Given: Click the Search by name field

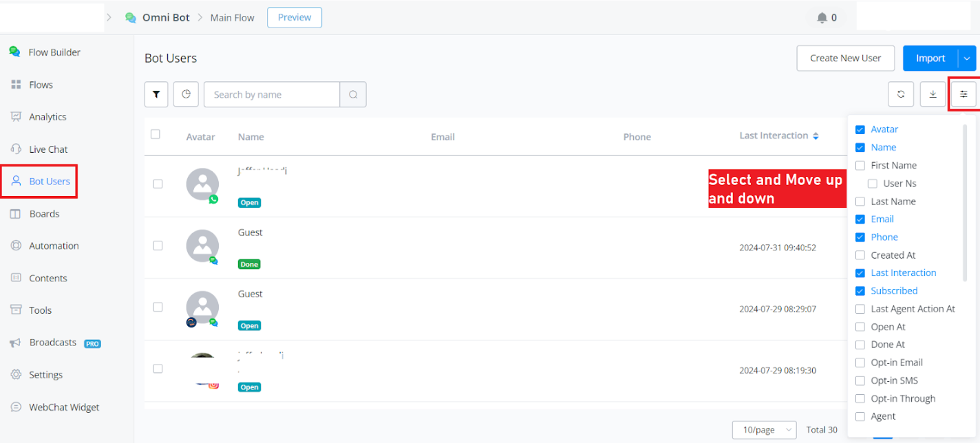Looking at the screenshot, I should click(272, 95).
